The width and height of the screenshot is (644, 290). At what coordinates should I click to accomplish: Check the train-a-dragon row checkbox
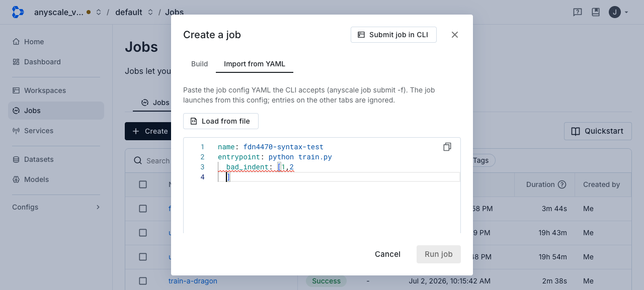143,281
